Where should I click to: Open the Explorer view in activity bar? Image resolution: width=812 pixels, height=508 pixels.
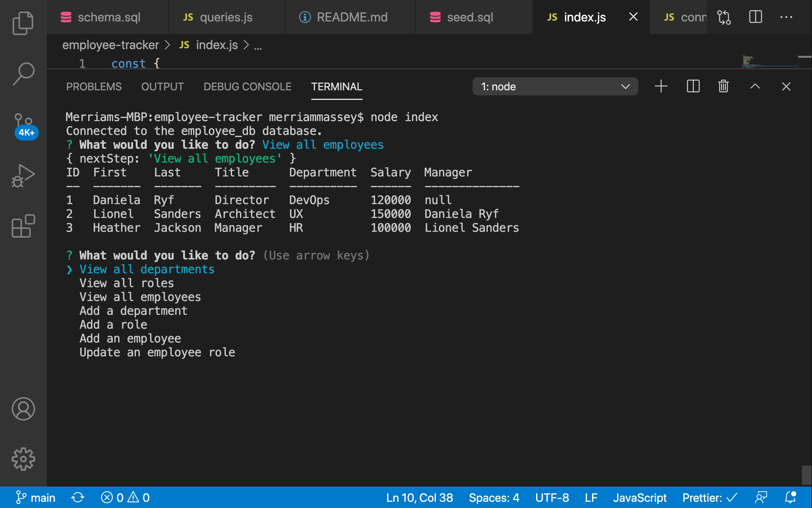(x=23, y=23)
